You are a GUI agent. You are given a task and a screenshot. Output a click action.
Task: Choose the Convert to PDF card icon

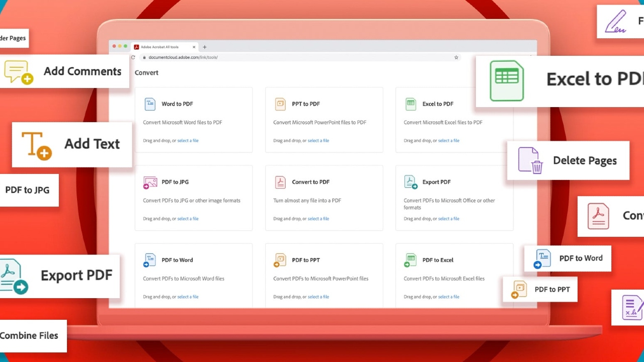tap(280, 182)
